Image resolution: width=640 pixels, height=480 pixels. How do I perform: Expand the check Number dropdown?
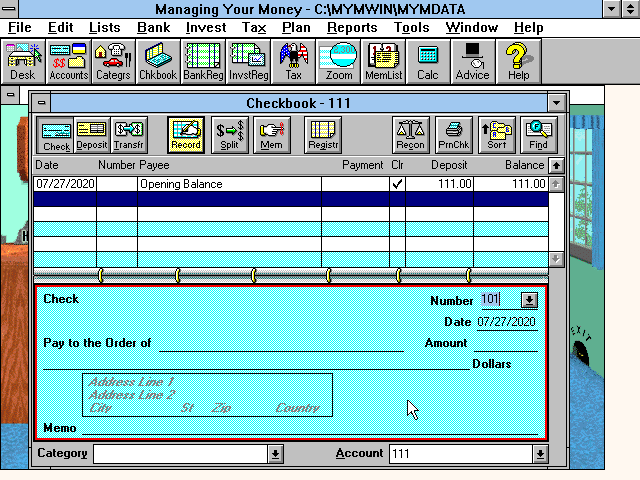529,300
